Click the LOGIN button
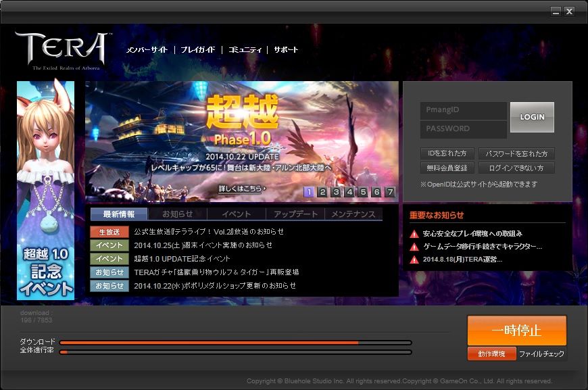 tap(532, 117)
